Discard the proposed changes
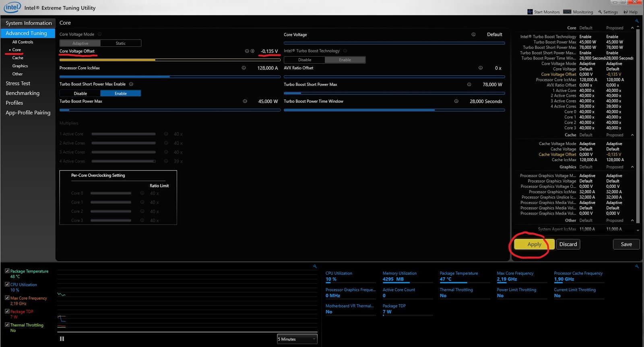644x347 pixels. (568, 244)
